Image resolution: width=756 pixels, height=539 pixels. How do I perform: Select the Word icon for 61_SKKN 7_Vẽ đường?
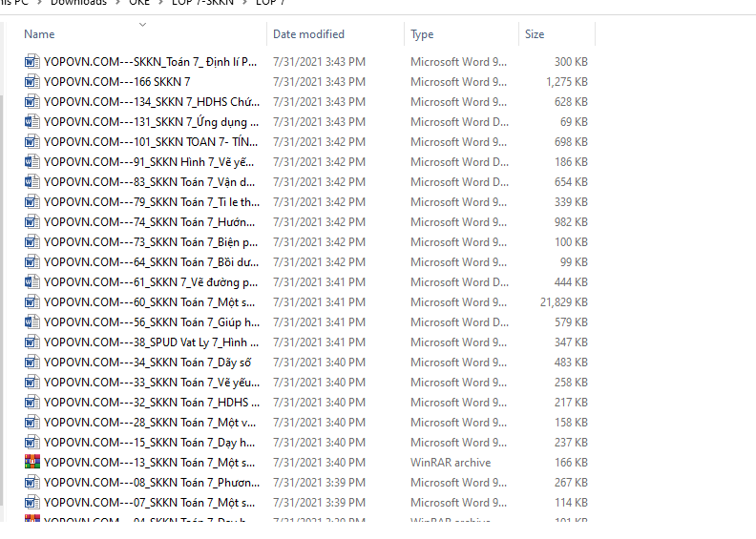pyautogui.click(x=31, y=282)
